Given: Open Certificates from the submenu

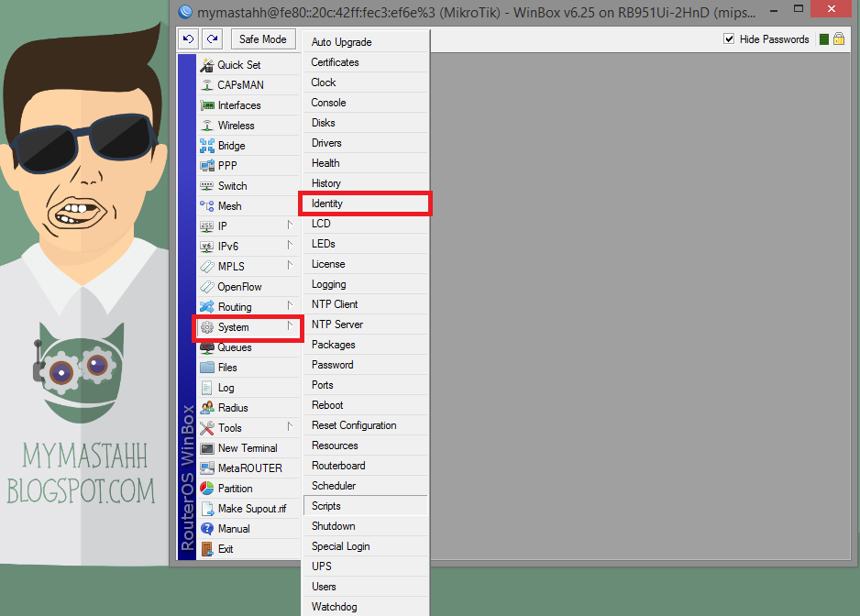Looking at the screenshot, I should [365, 62].
